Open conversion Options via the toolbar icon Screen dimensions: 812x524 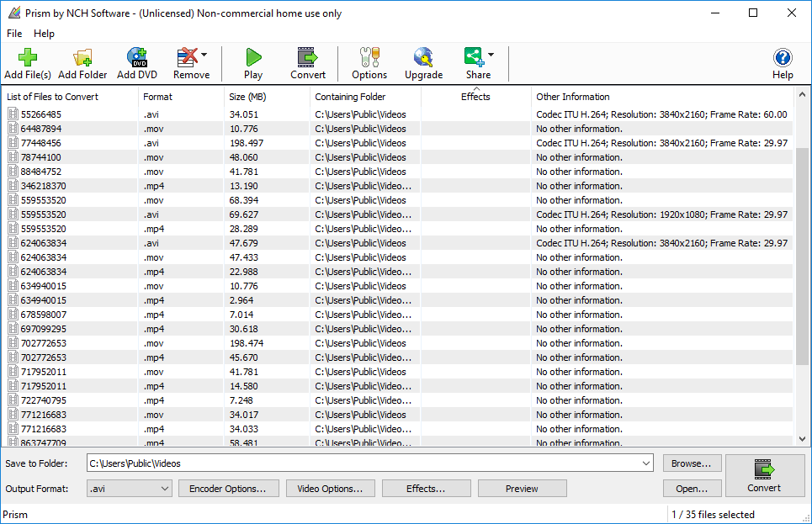click(x=369, y=57)
